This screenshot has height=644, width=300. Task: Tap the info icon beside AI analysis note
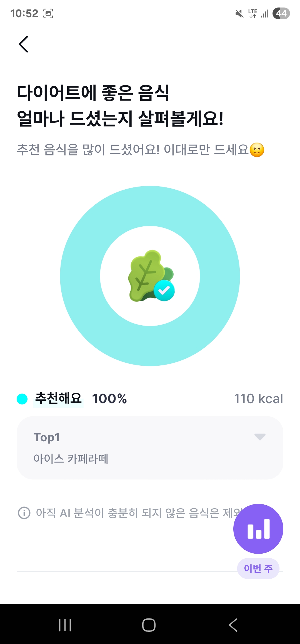[x=24, y=513]
